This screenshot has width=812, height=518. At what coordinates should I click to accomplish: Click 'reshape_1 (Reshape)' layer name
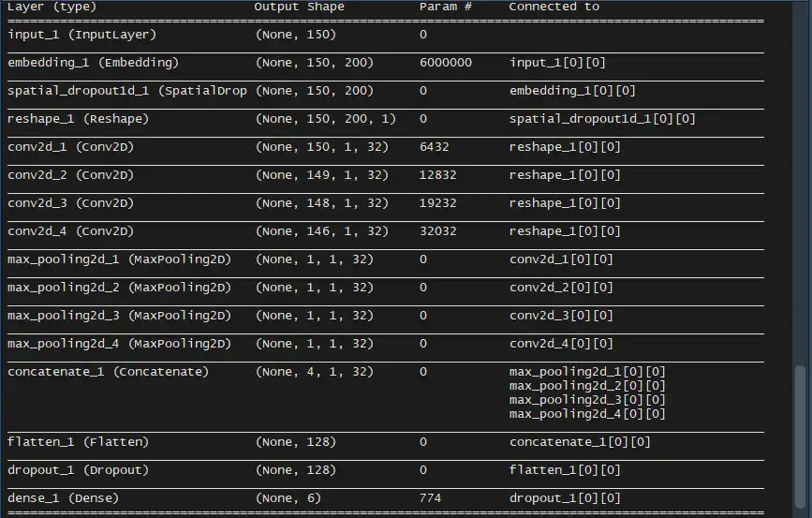click(78, 119)
